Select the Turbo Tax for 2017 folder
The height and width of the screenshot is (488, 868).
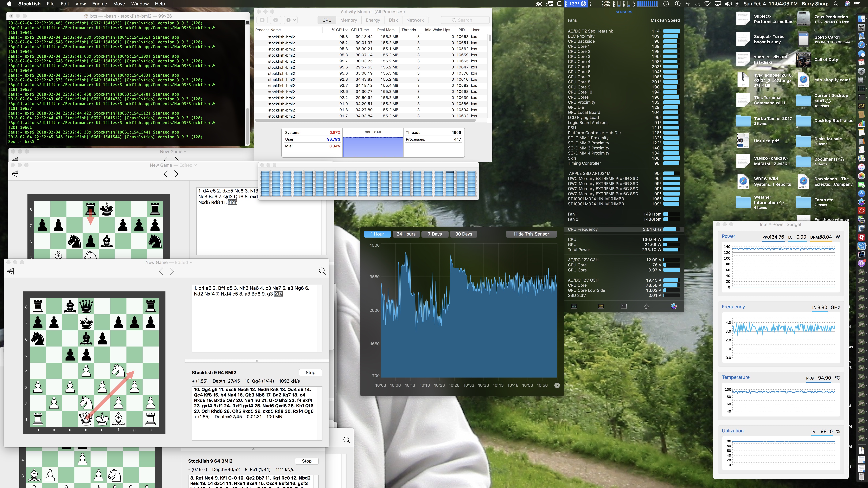tap(743, 121)
